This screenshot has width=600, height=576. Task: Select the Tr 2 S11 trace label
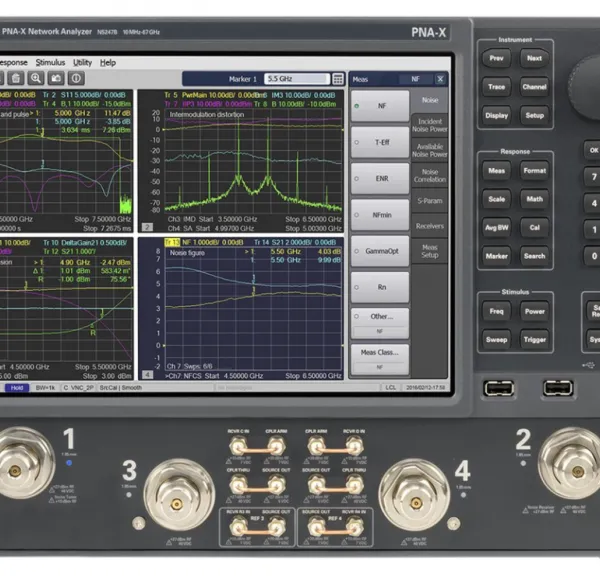click(84, 95)
